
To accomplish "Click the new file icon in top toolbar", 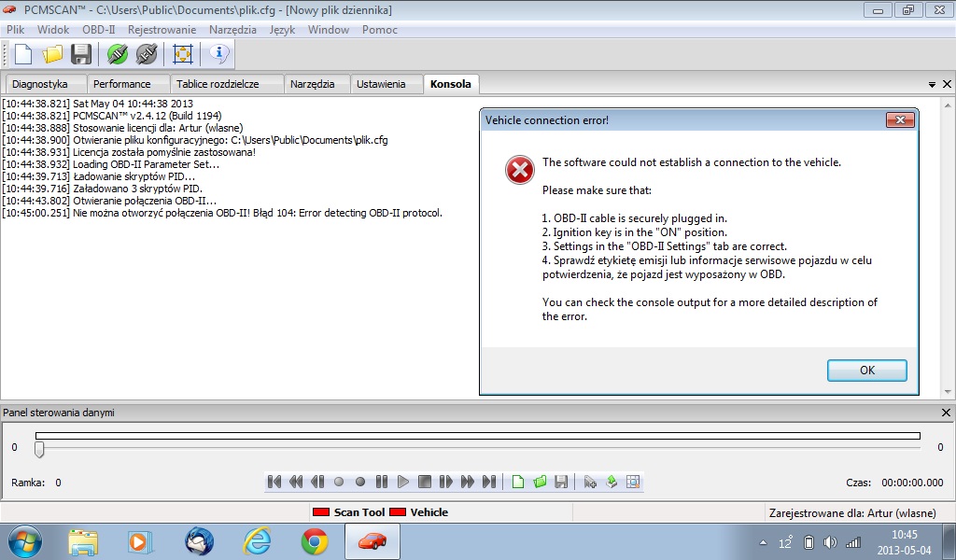I will tap(22, 54).
